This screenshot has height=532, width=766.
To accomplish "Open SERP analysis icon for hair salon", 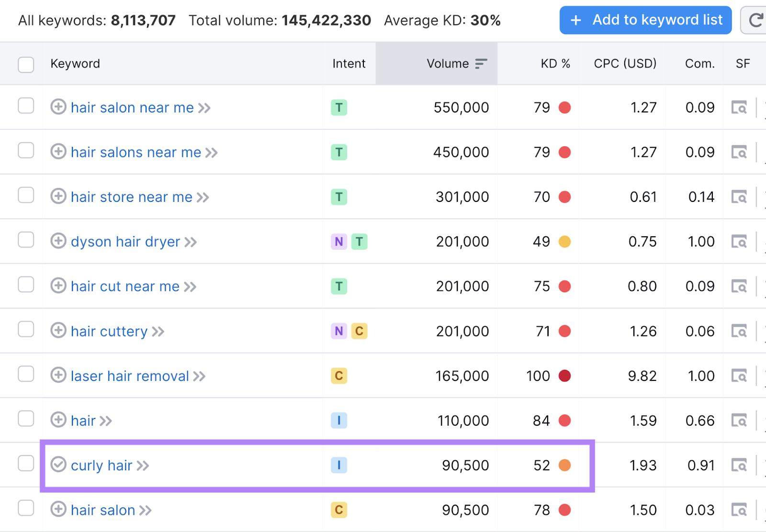I will [x=740, y=510].
